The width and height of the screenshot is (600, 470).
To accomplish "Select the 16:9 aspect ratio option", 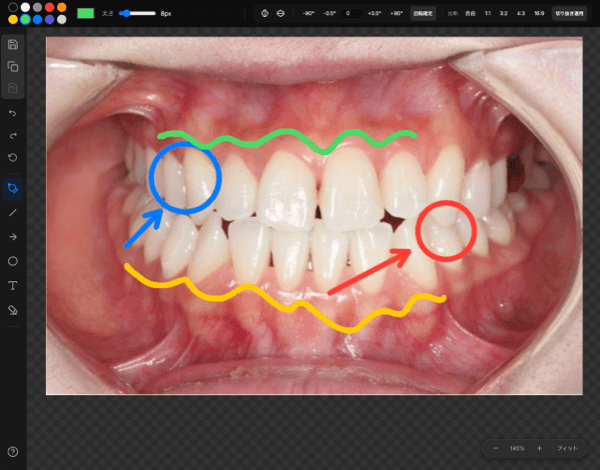I will pos(539,14).
